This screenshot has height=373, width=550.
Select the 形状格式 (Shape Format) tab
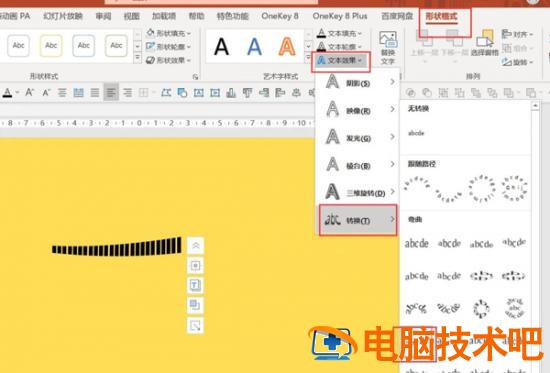click(441, 16)
